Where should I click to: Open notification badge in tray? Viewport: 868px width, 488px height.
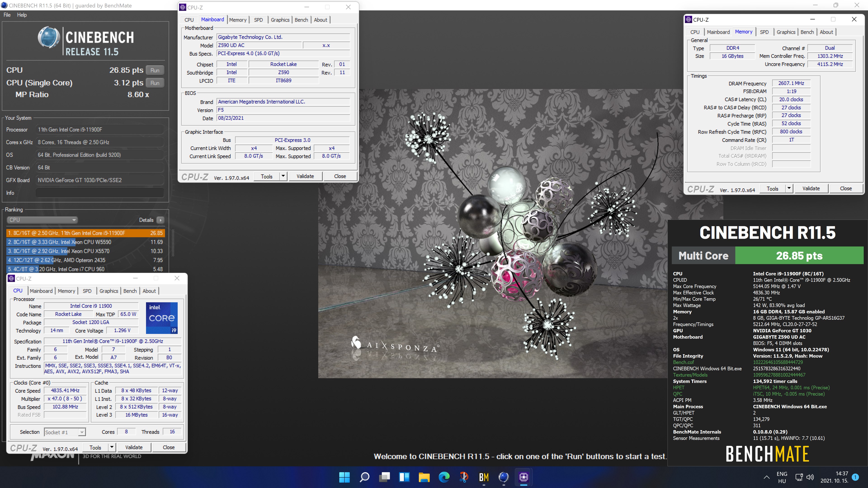click(855, 477)
